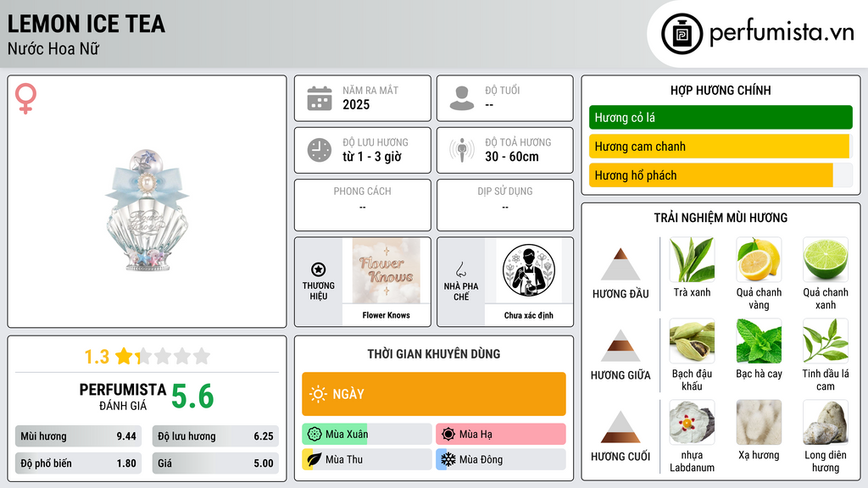Click the flower icon for Mùa Xuân
The height and width of the screenshot is (488, 868).
click(x=314, y=435)
